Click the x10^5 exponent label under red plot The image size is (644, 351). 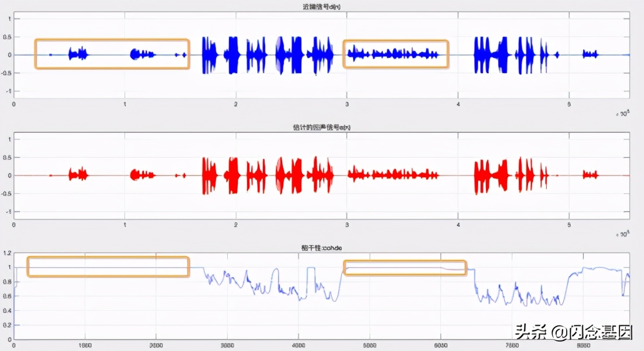click(x=622, y=233)
